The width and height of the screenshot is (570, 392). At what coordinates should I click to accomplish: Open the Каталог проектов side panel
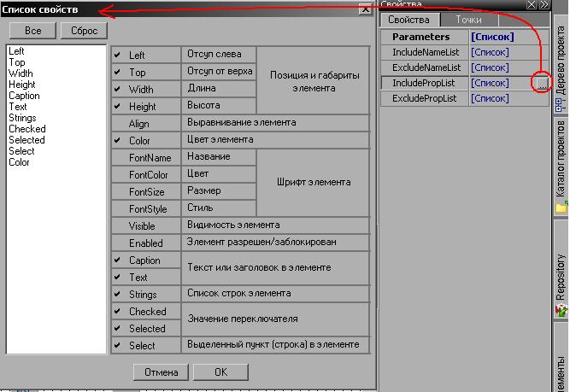click(561, 165)
